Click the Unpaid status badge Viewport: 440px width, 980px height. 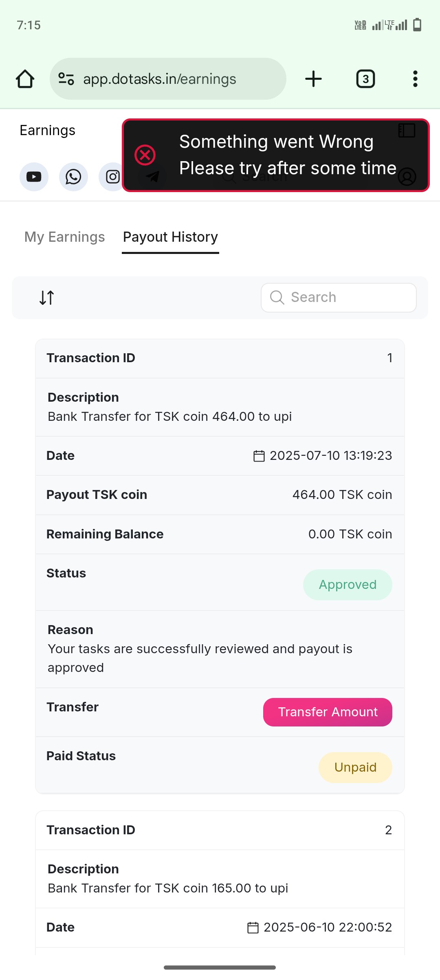coord(355,768)
